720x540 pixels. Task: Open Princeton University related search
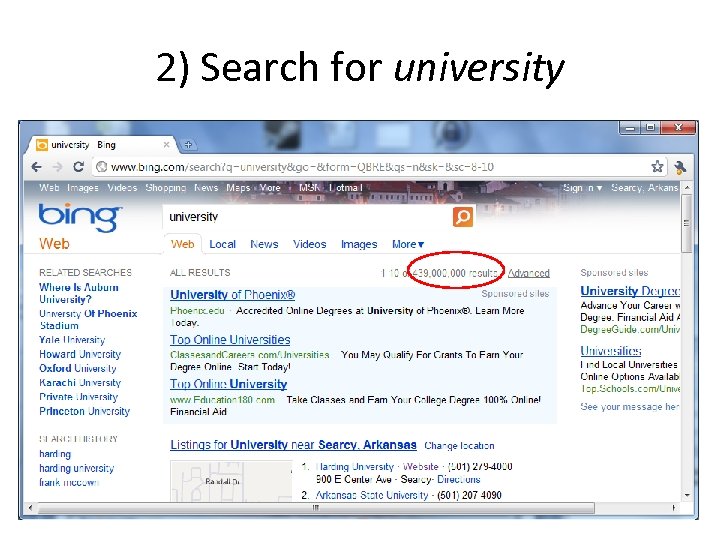[84, 411]
